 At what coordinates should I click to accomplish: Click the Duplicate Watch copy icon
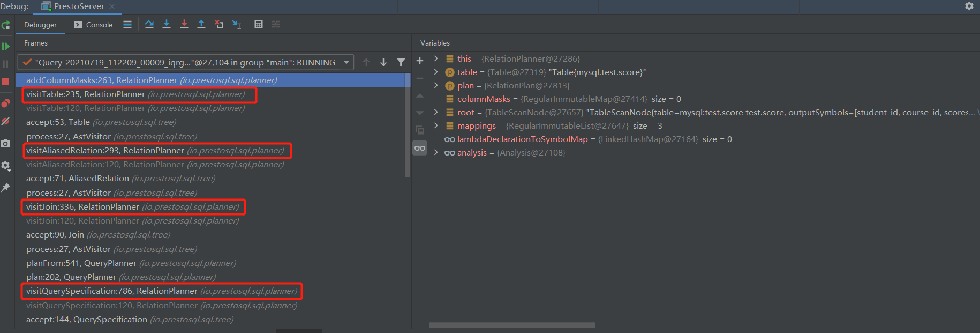tap(420, 130)
